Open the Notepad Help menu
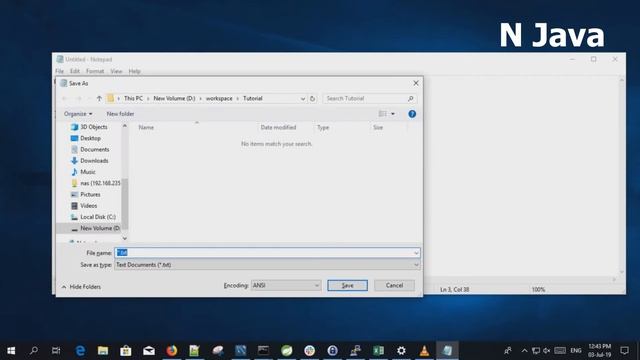 point(134,71)
